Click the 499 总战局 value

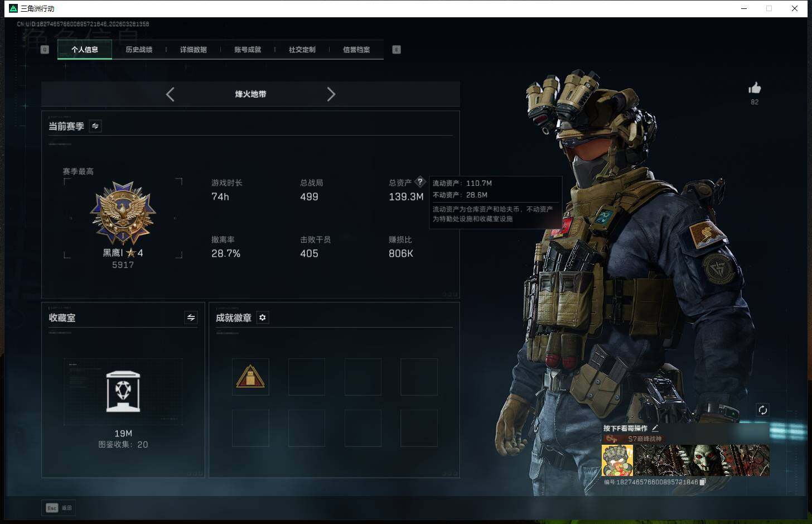(x=309, y=197)
